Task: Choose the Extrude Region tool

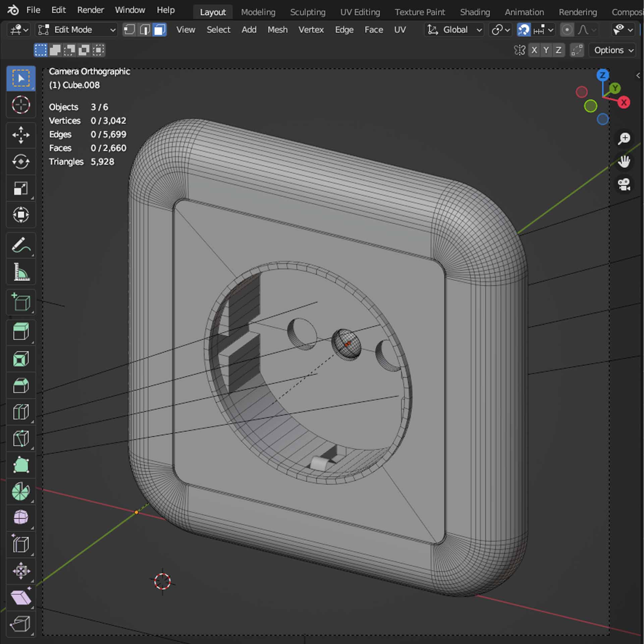Action: point(21,331)
